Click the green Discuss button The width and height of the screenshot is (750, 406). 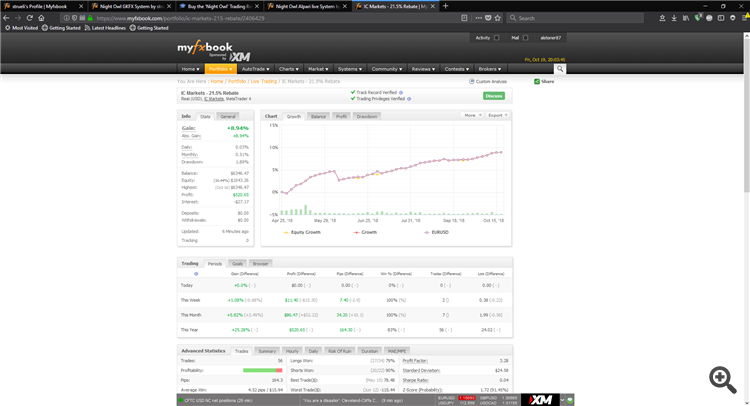494,96
